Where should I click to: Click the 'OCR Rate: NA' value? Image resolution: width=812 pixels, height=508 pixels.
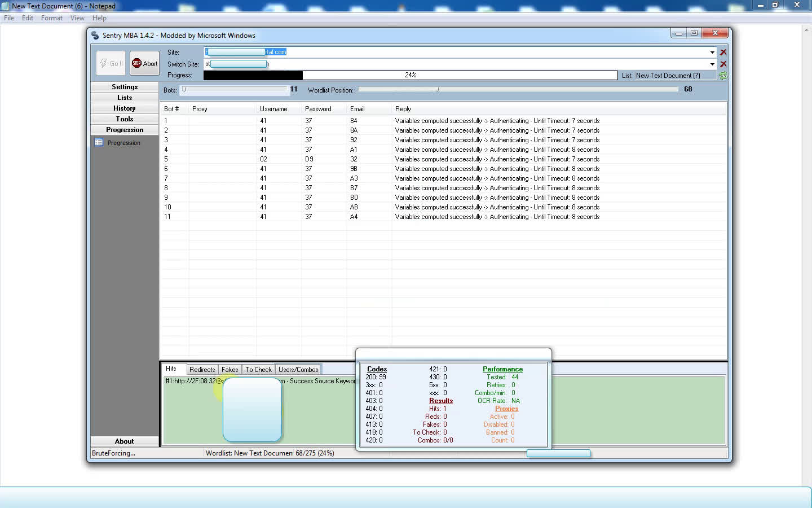tap(498, 401)
